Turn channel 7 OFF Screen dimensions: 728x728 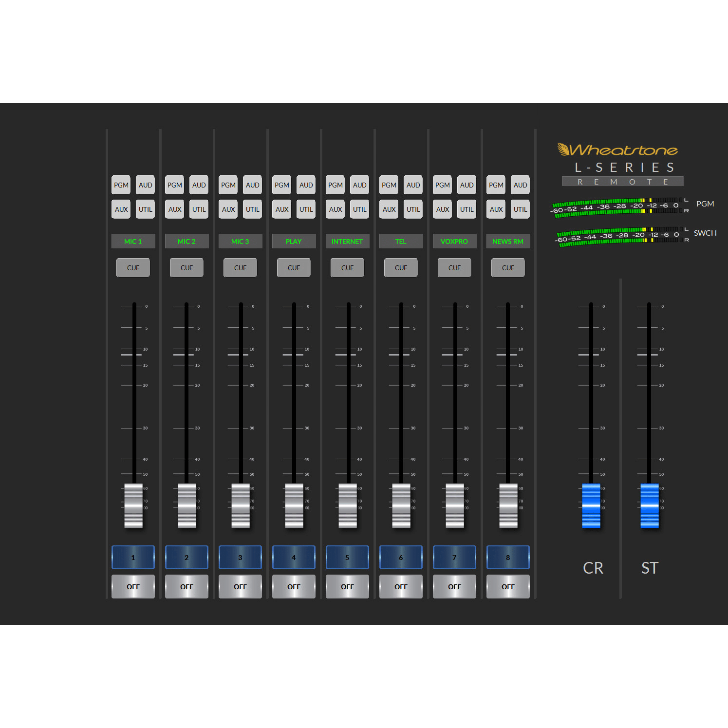tap(454, 587)
